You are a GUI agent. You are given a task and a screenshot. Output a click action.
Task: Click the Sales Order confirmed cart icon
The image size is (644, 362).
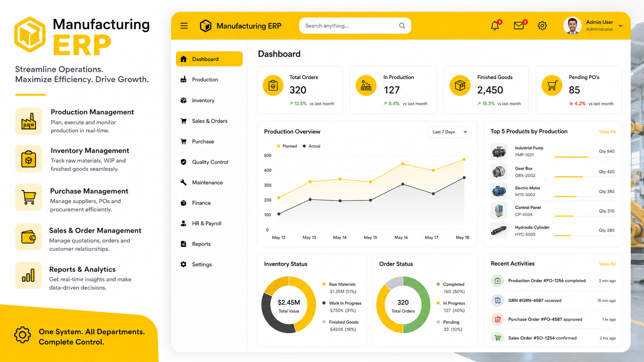click(x=497, y=337)
